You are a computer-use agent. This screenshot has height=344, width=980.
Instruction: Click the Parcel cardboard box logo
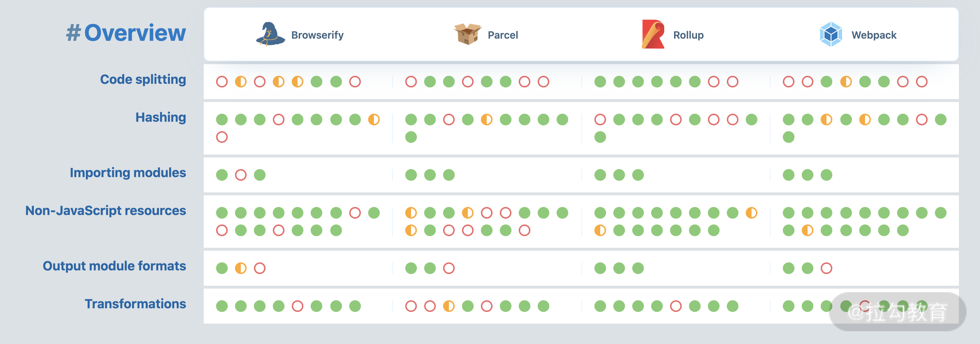point(467,34)
